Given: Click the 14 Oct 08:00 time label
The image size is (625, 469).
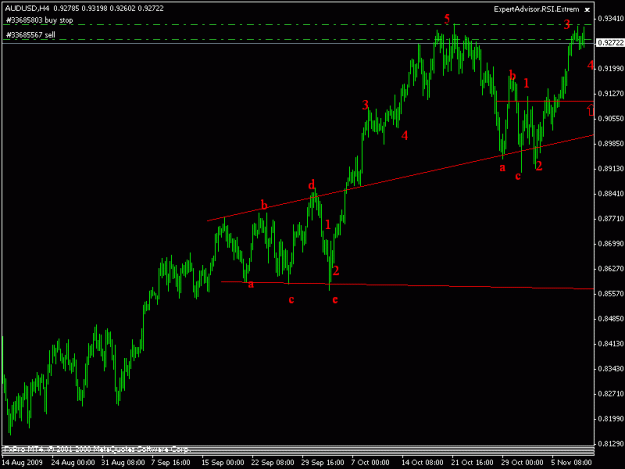Looking at the screenshot, I should point(422,463).
